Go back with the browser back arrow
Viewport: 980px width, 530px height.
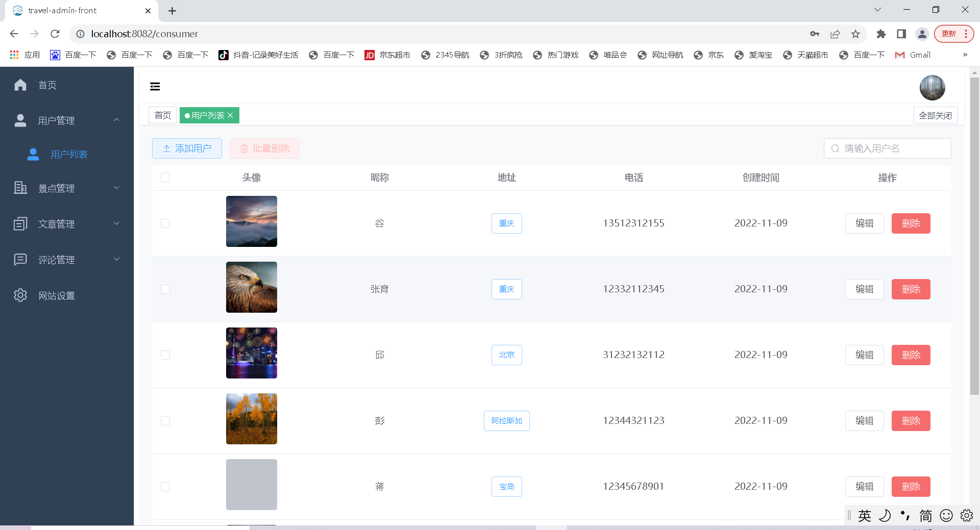coord(14,34)
